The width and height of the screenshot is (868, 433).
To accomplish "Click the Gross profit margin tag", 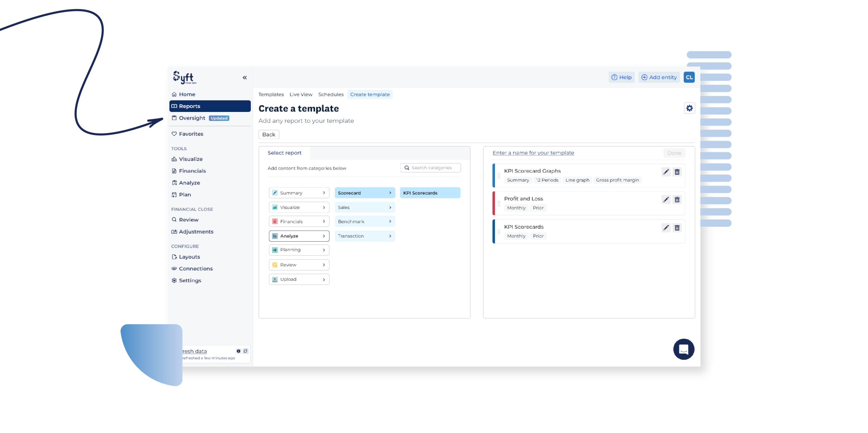I will tap(617, 180).
